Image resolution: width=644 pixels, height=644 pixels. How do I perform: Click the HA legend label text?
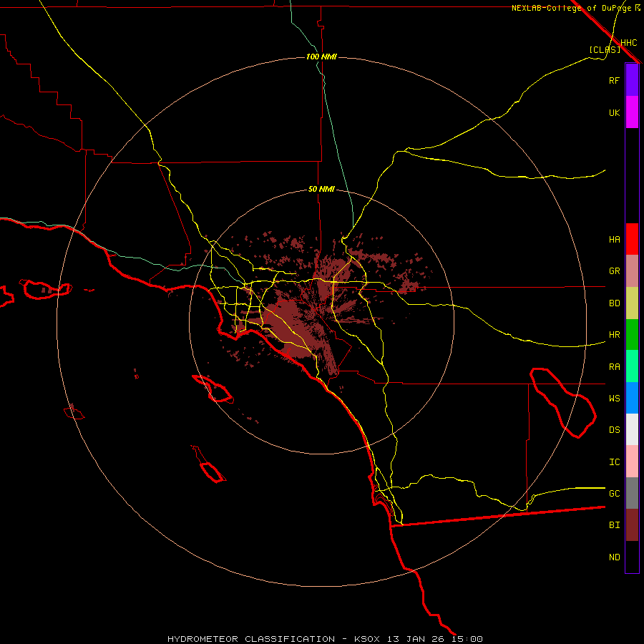click(x=614, y=239)
